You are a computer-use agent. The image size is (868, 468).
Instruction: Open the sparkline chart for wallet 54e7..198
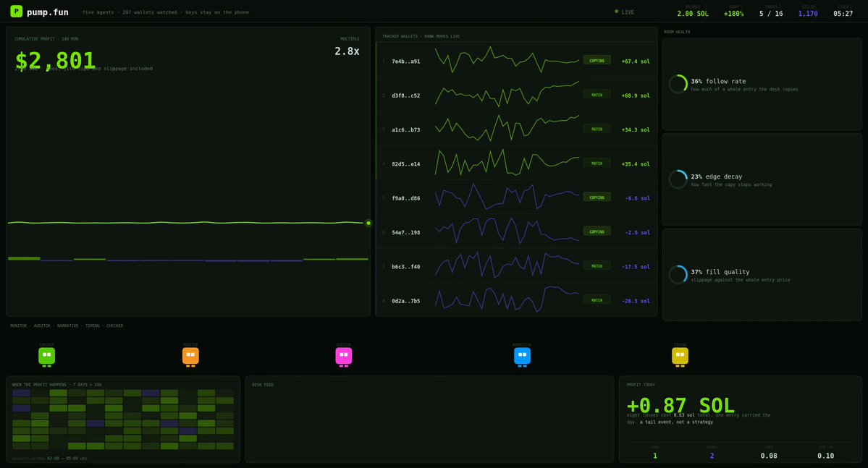[x=507, y=231]
